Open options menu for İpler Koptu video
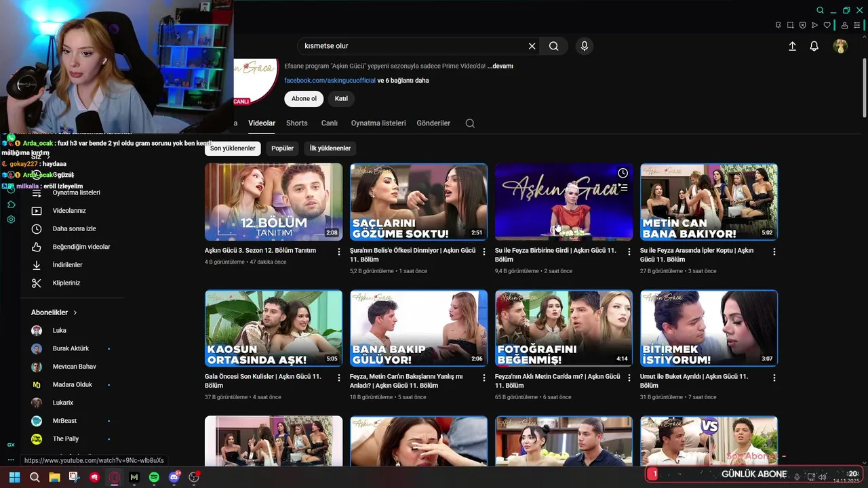 pyautogui.click(x=774, y=251)
